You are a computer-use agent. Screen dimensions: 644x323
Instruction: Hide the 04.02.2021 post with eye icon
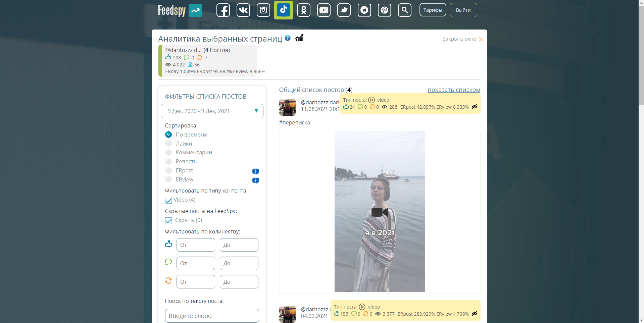475,314
